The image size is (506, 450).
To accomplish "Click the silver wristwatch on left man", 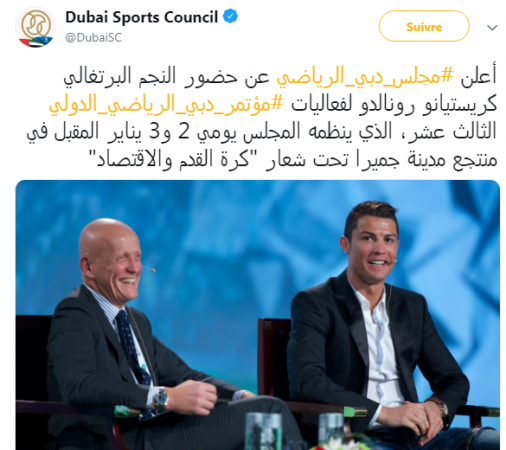I will coord(161,398).
